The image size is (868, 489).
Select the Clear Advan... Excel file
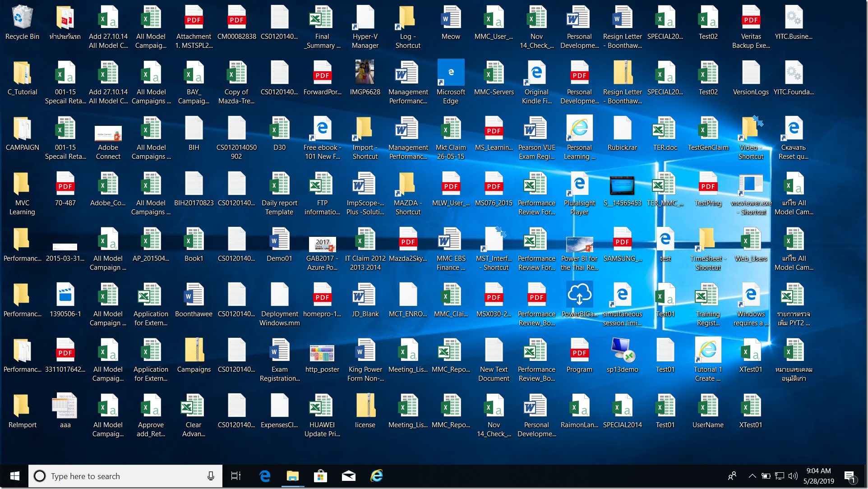click(x=194, y=415)
